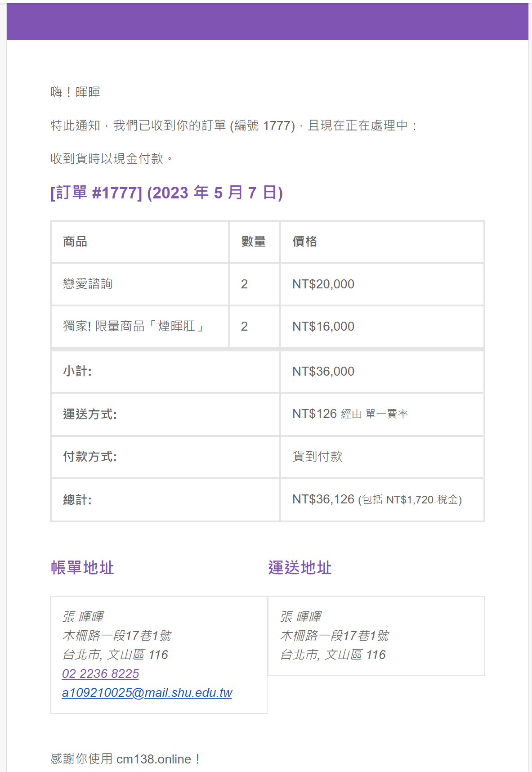
Task: Click the 訂單 #1777 order heading
Action: (166, 193)
